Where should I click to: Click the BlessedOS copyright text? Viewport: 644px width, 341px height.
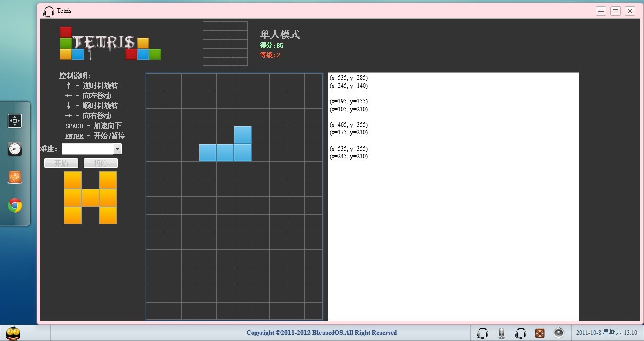pyautogui.click(x=321, y=333)
